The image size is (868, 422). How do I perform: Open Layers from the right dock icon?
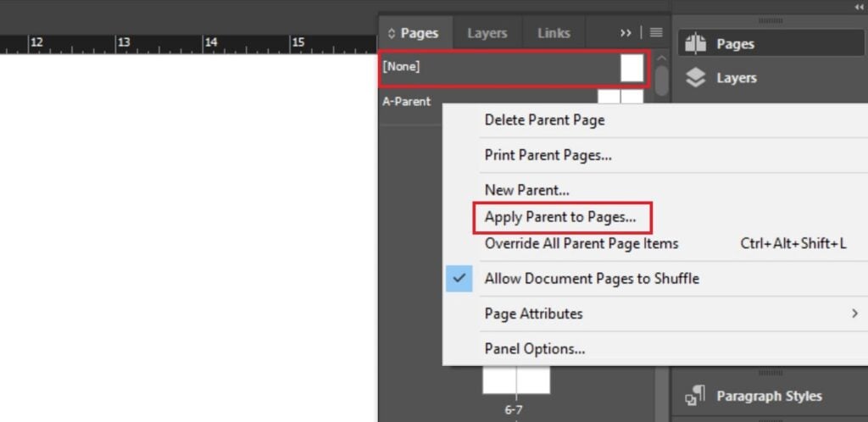point(695,78)
